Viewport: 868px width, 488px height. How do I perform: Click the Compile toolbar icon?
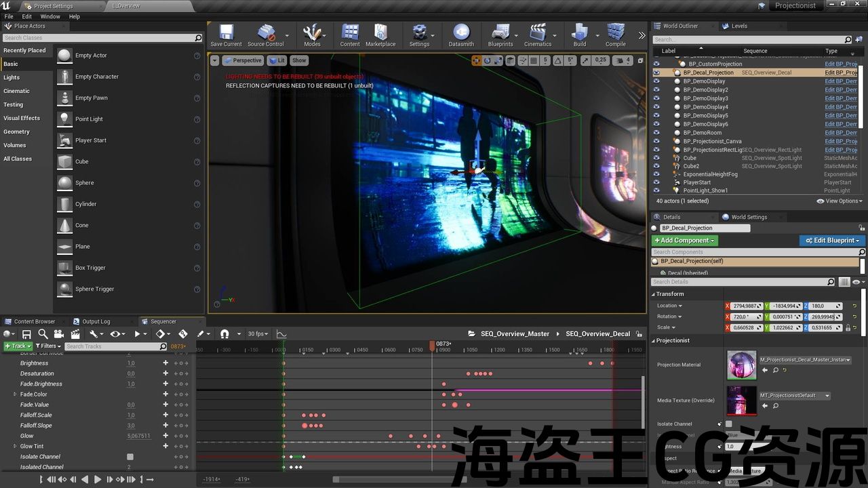pyautogui.click(x=615, y=34)
